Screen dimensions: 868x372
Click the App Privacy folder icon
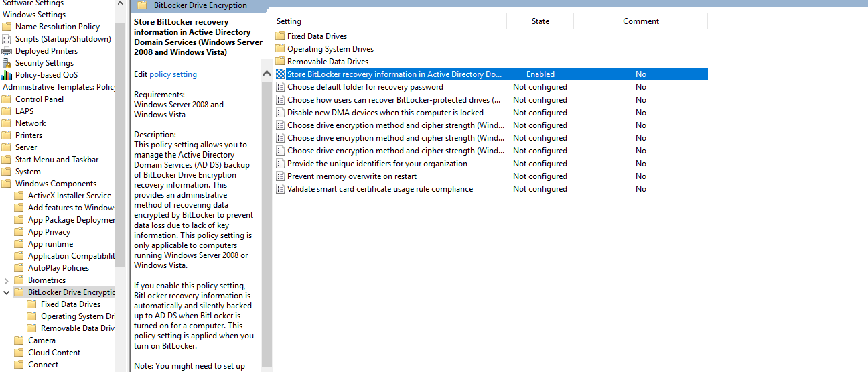point(19,232)
